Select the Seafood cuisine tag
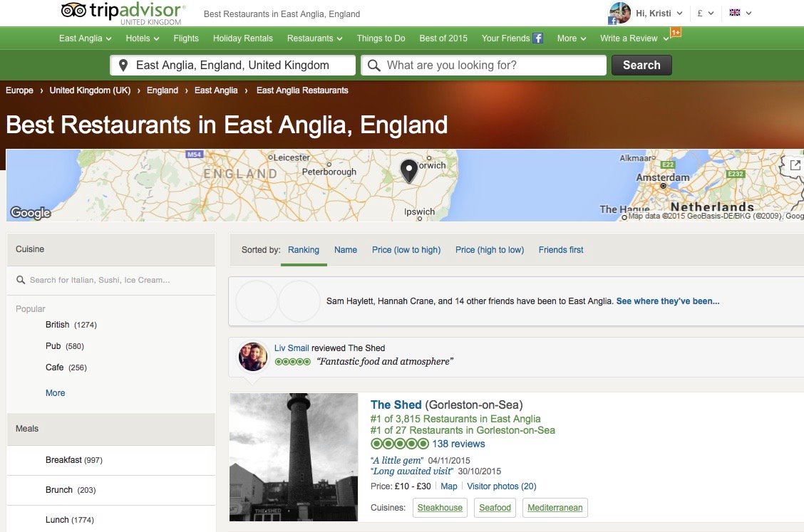This screenshot has width=804, height=532. (x=495, y=507)
